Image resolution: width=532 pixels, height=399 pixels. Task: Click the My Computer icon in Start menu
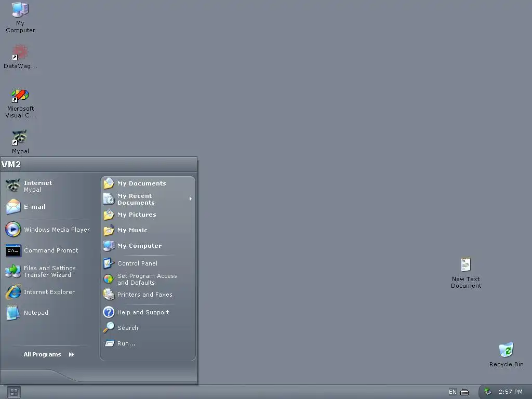109,246
